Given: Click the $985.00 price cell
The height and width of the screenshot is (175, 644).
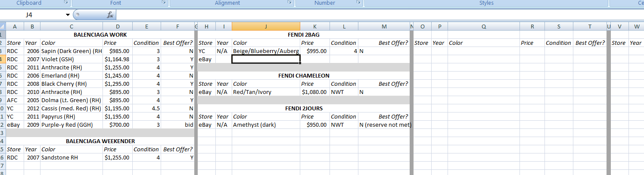Looking at the screenshot, I should [118, 51].
